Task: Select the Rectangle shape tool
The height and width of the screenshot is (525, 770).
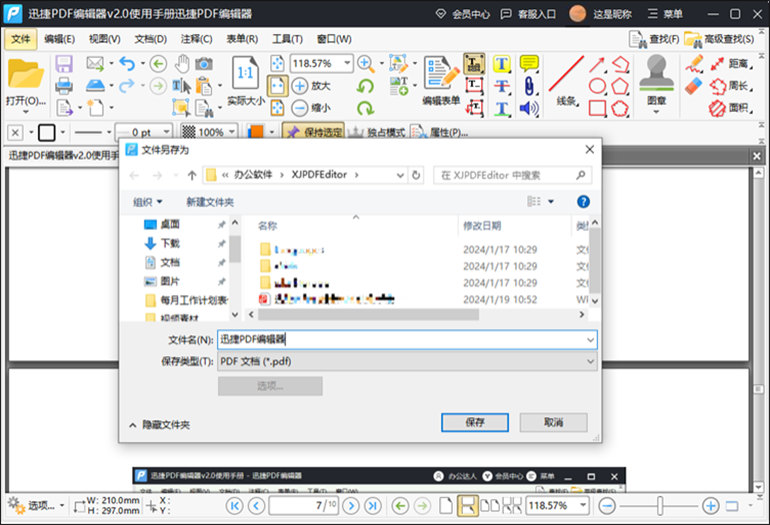Action: coord(597,108)
